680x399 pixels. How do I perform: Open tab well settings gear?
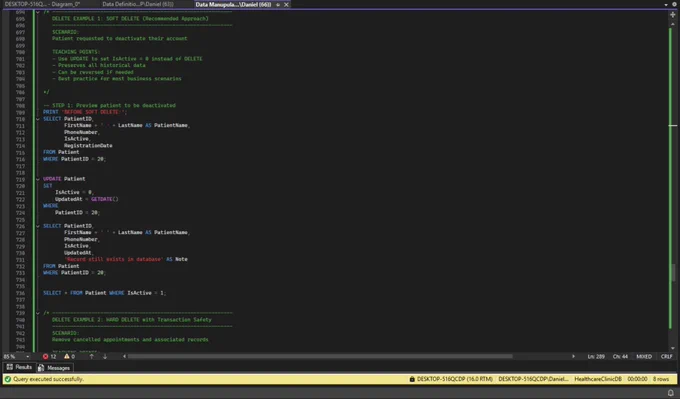pyautogui.click(x=675, y=4)
